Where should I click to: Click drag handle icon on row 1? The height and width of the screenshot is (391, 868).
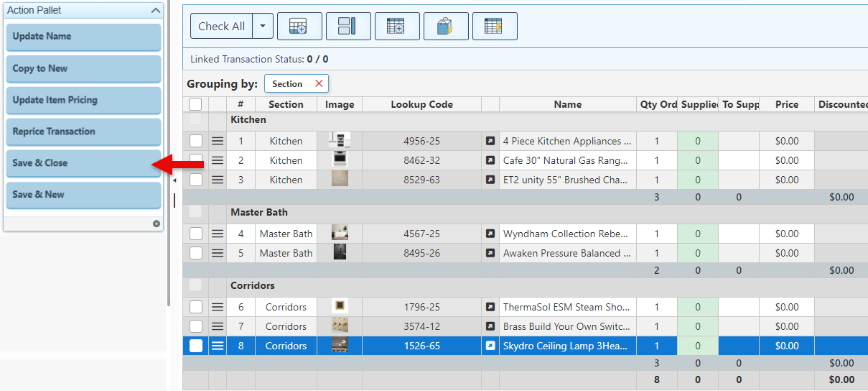pos(218,141)
